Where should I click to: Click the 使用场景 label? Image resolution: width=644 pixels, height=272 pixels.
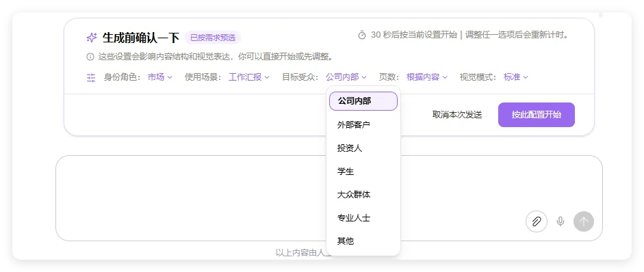(x=203, y=77)
